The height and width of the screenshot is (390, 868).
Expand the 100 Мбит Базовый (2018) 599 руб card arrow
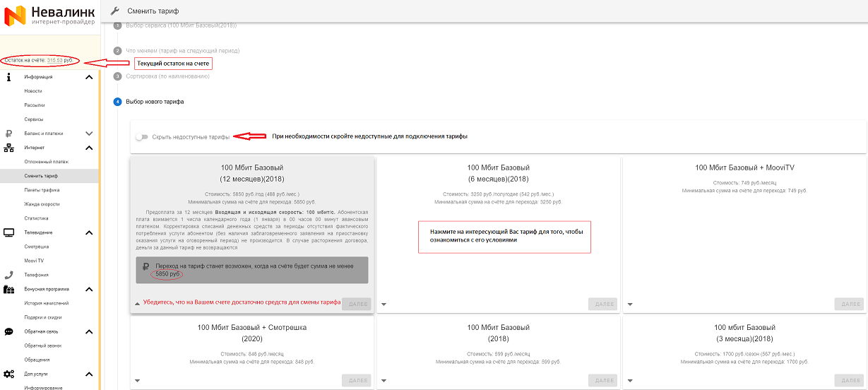384,381
